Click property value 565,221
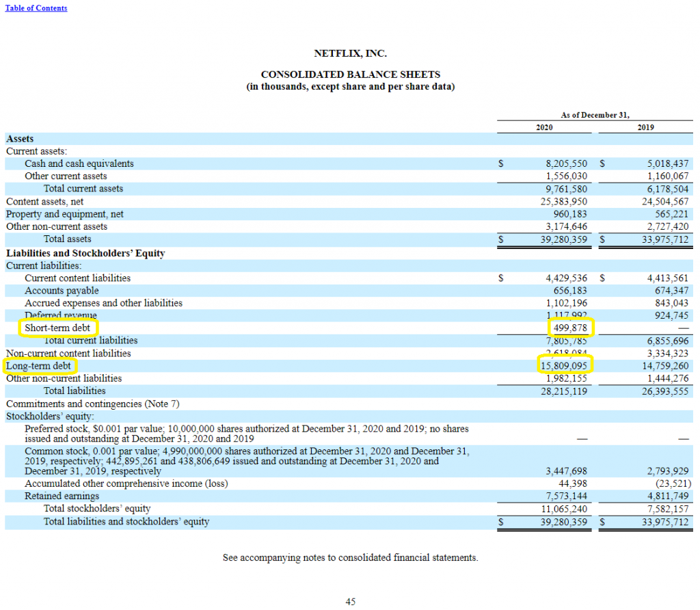 click(x=671, y=214)
